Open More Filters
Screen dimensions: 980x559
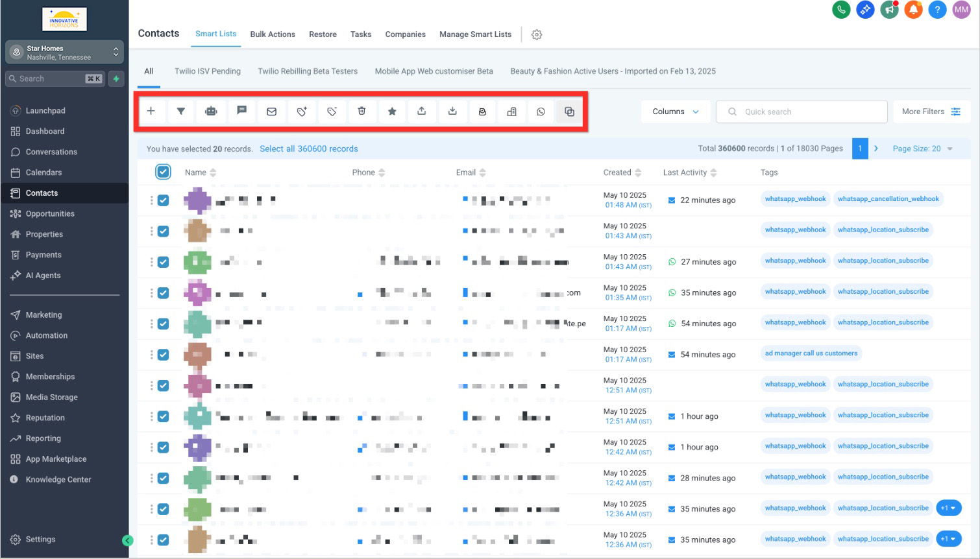point(931,112)
